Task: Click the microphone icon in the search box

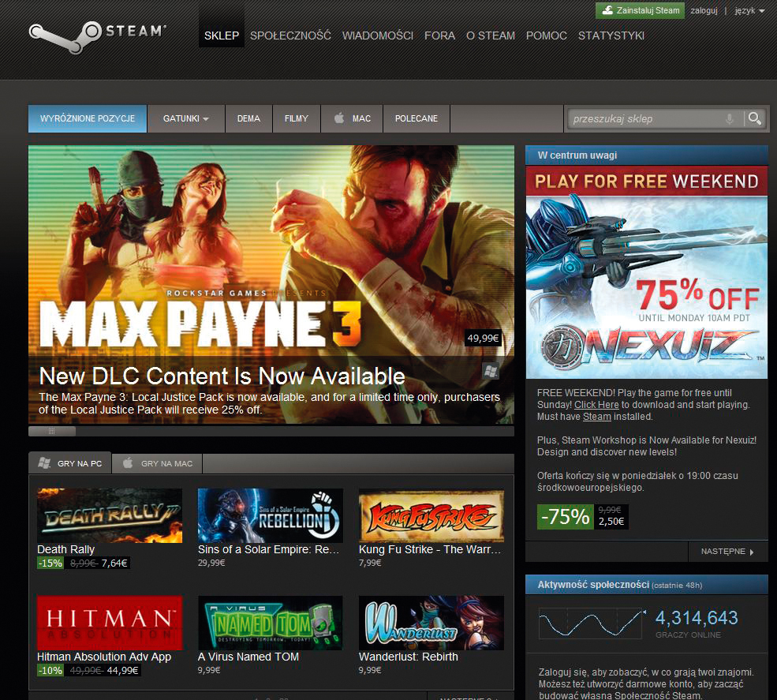Action: (730, 118)
